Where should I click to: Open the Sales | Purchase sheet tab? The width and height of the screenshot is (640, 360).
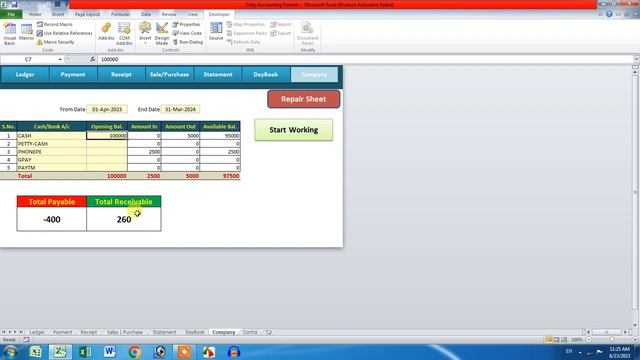(x=125, y=332)
